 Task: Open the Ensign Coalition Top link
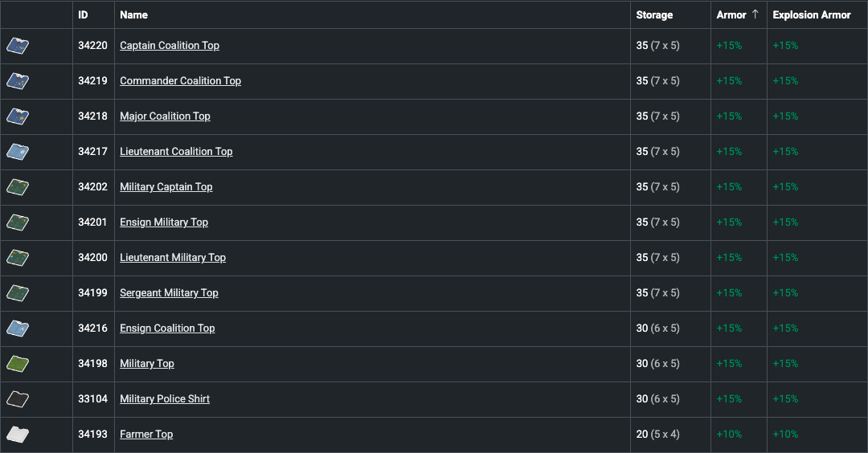[167, 329]
